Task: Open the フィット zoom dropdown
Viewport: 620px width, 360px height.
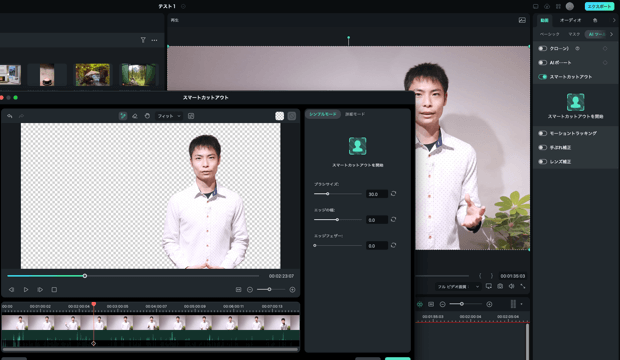Action: point(169,116)
